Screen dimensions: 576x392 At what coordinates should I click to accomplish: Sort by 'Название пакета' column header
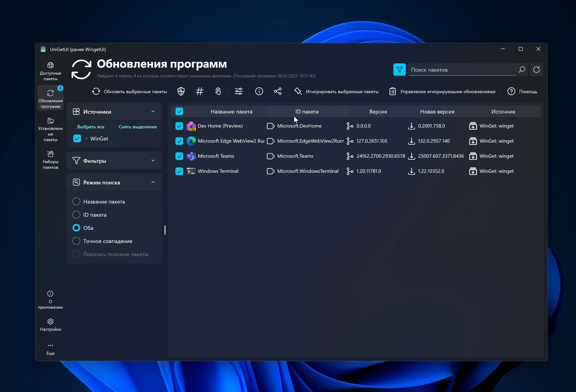[232, 112]
